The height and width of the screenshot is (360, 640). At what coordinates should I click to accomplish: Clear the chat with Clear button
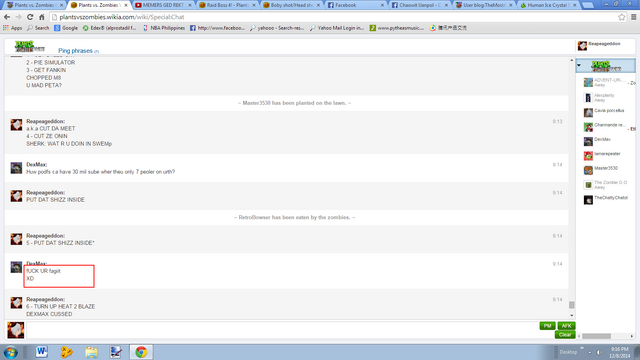[565, 335]
